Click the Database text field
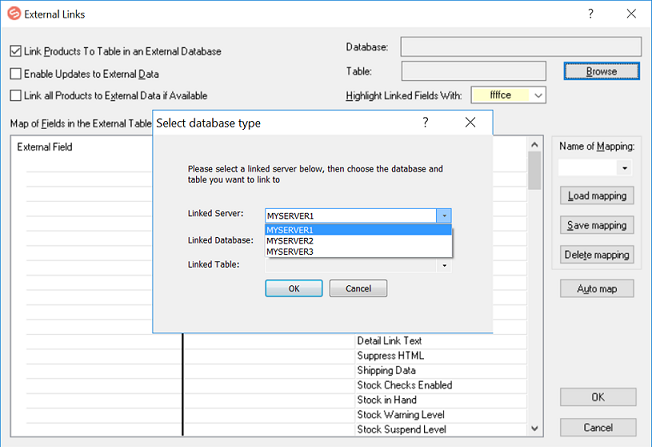Screen dimensions: 652x447 (x=520, y=47)
